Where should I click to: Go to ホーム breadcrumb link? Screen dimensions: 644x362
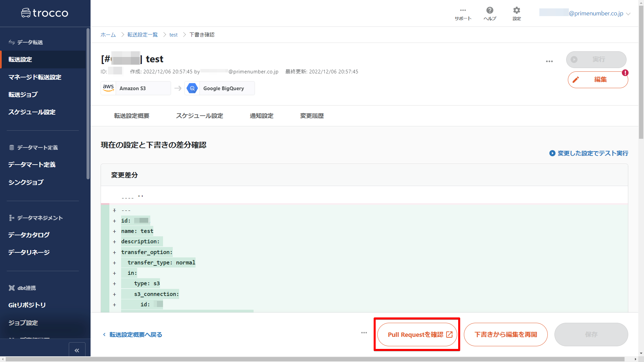coord(108,35)
